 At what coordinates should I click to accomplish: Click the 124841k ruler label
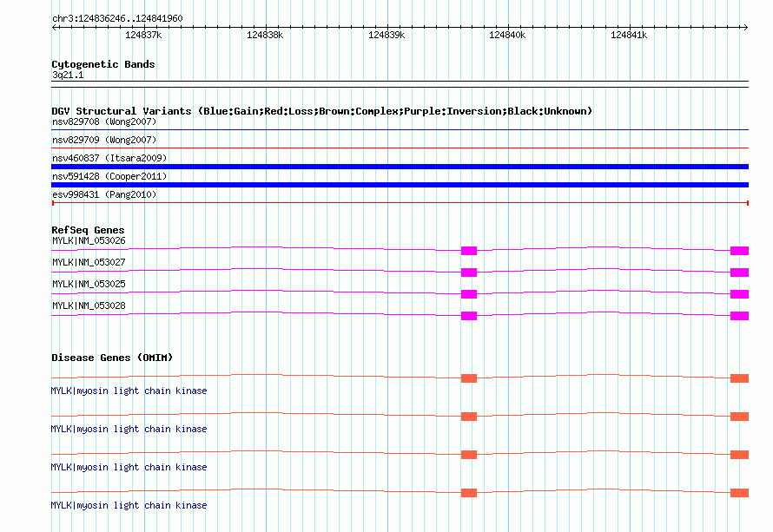point(629,35)
